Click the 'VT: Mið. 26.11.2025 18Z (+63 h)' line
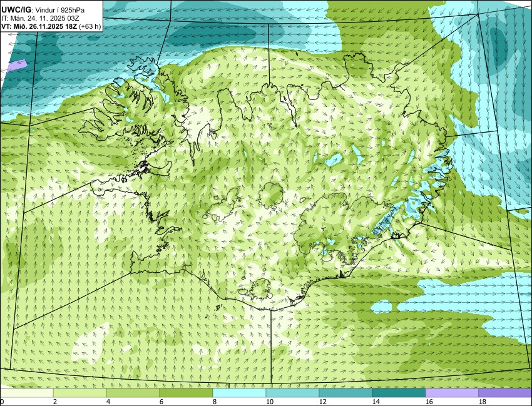 click(51, 26)
